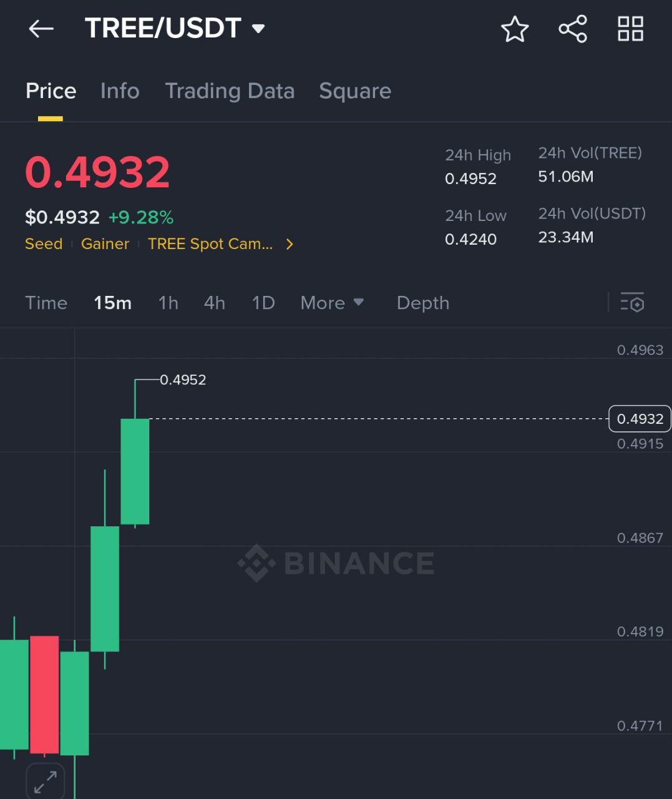Open the share icon
Image resolution: width=672 pixels, height=799 pixels.
[x=573, y=29]
